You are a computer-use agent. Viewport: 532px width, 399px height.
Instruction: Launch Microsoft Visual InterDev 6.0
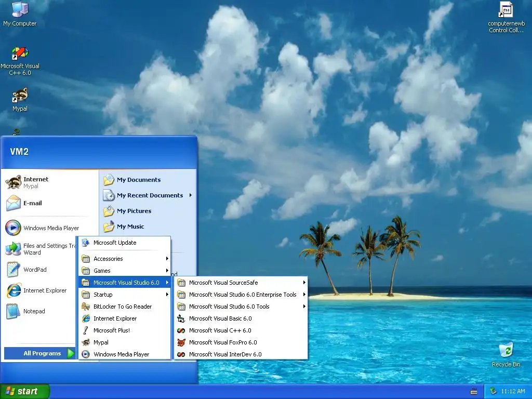[241, 354]
